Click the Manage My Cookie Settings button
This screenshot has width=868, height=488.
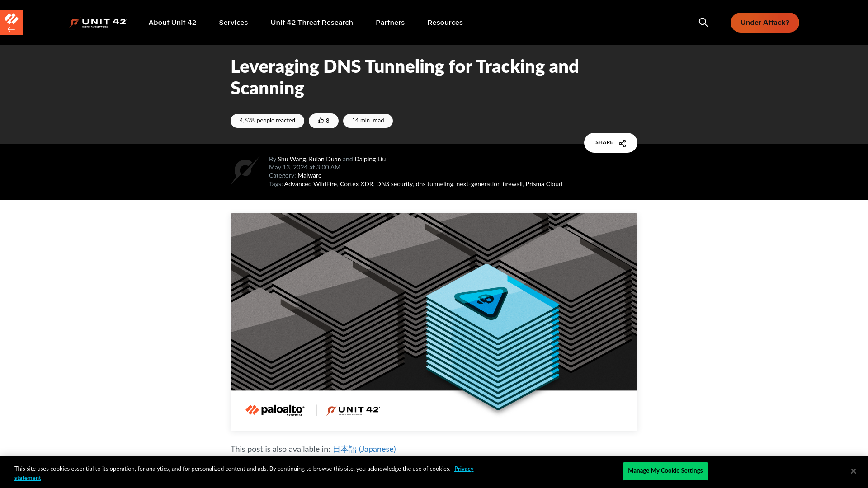point(665,471)
